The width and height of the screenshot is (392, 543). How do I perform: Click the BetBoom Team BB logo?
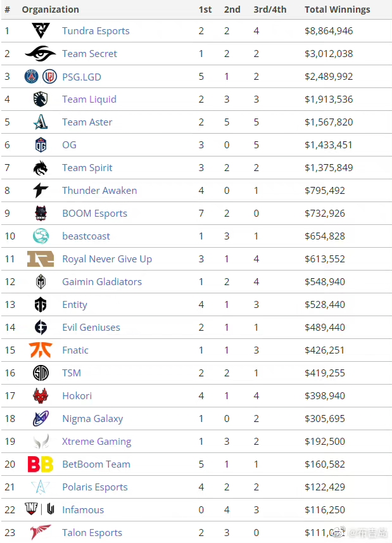[x=41, y=464]
